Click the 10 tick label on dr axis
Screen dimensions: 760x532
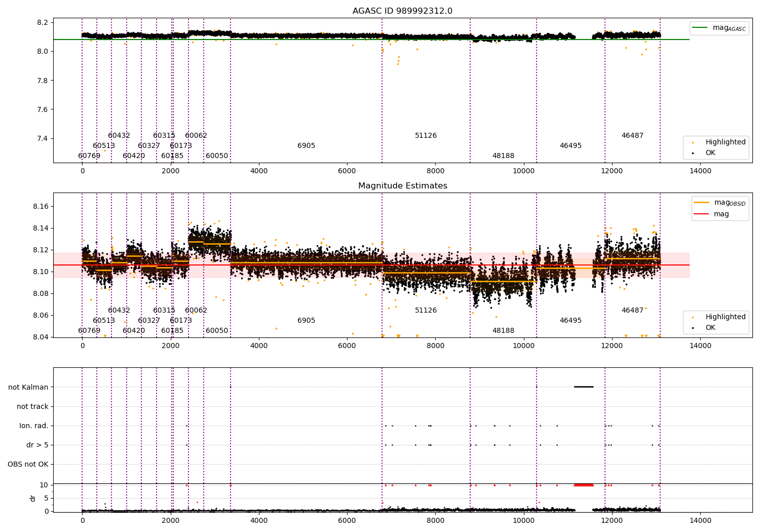(x=44, y=485)
